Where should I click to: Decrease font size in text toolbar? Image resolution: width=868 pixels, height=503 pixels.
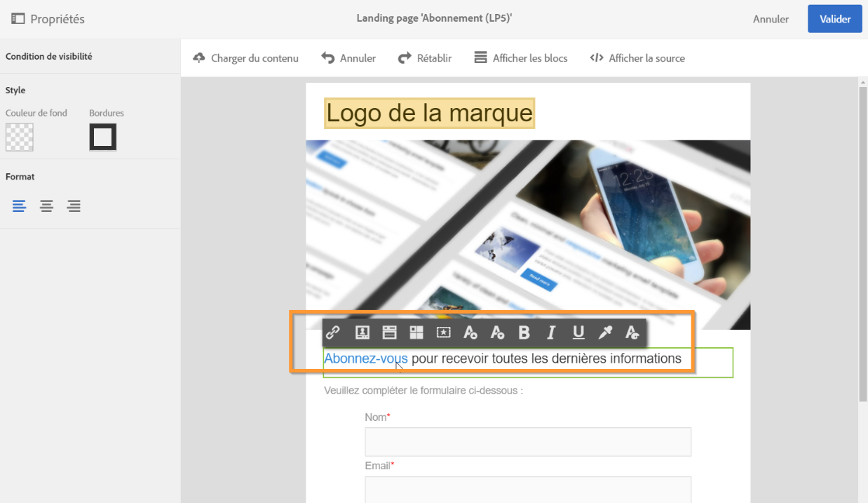pos(497,333)
